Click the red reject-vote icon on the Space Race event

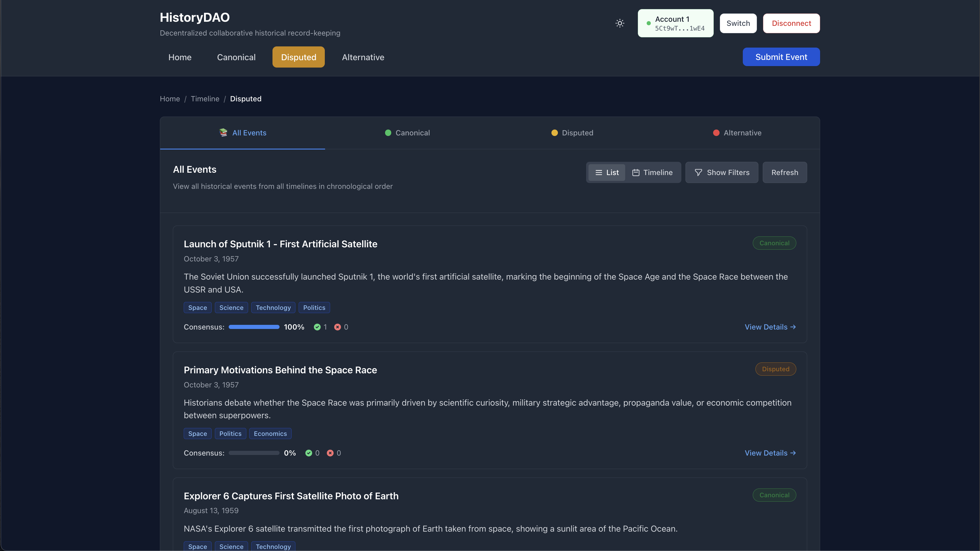click(330, 453)
